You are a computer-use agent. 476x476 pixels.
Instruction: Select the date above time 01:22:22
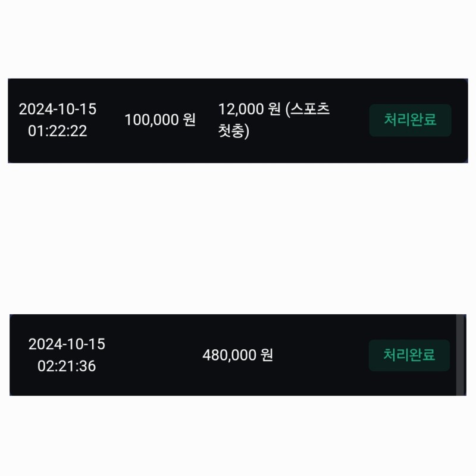coord(57,109)
